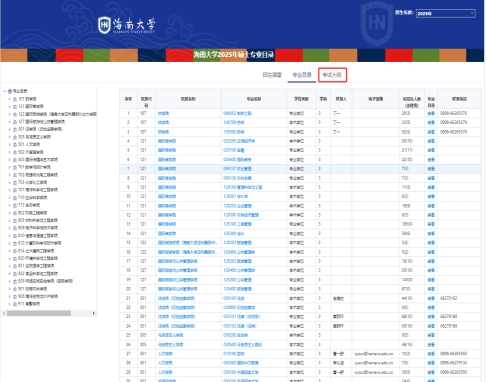Screen dimensions: 487x382
Task: Click the view link in row 7's last-but-one column
Action: (x=431, y=169)
